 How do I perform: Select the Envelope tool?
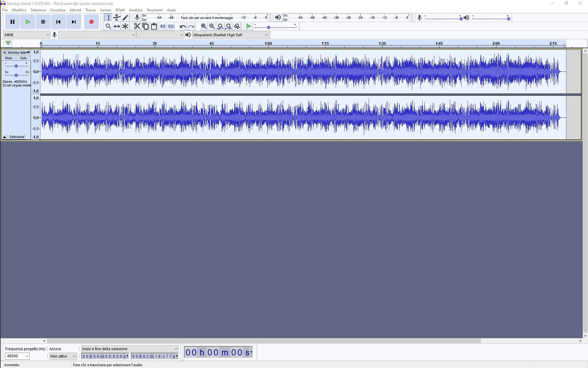(x=117, y=18)
